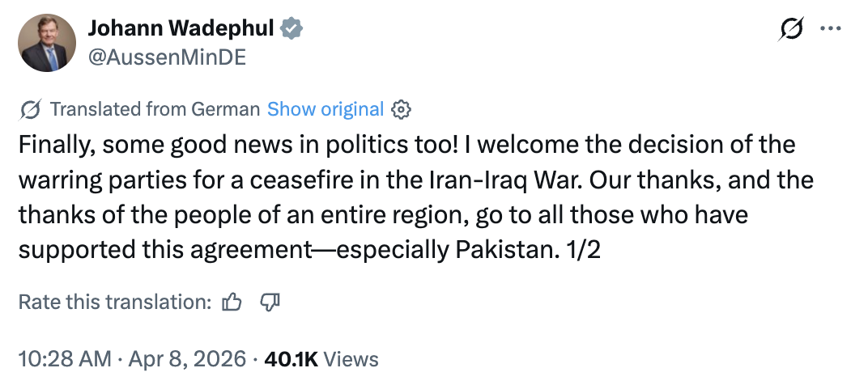Viewport: 868px width, 385px height.
Task: Rate the translation with thumbs down
Action: pyautogui.click(x=270, y=302)
